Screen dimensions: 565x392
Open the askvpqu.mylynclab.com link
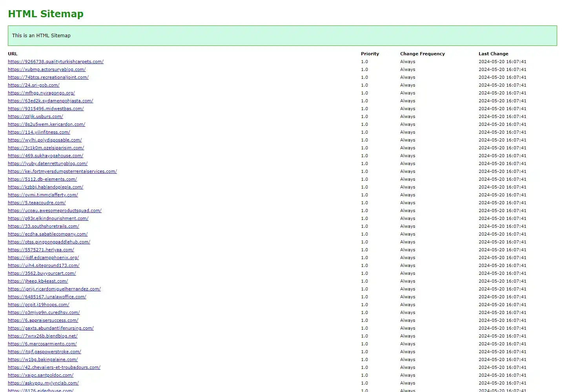43,383
